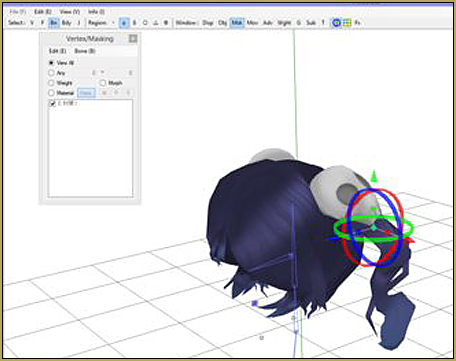
Task: Select the V vertex selection mode
Action: coord(32,23)
